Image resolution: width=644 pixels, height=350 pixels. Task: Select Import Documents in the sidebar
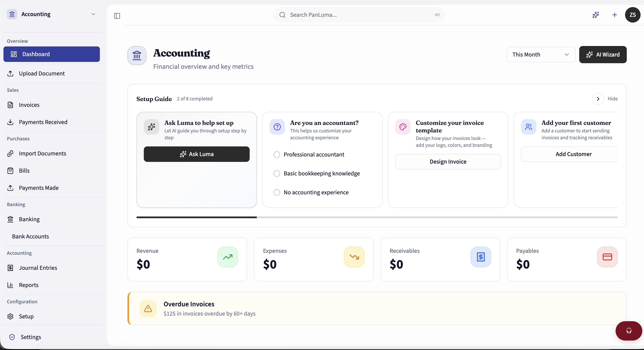click(42, 153)
